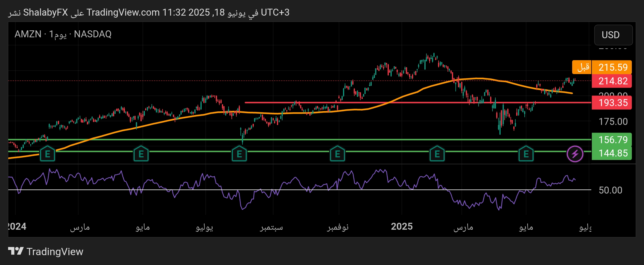
Task: Click the سبتمبر label on time axis
Action: [x=271, y=227]
